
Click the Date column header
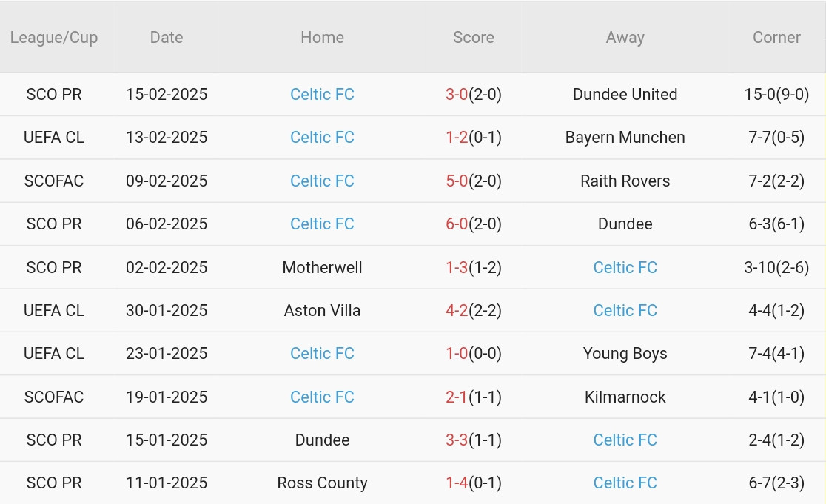[x=167, y=38]
